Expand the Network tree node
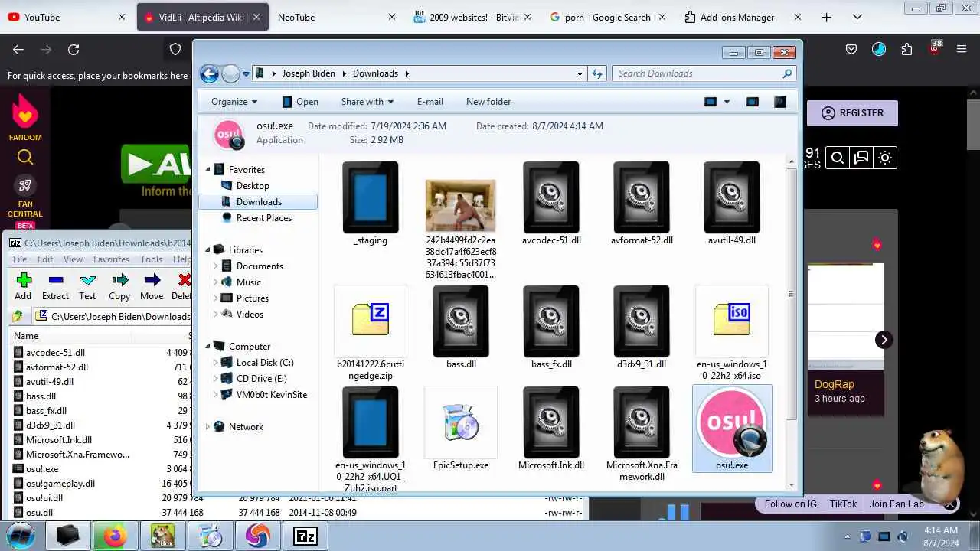980x551 pixels. (x=207, y=427)
